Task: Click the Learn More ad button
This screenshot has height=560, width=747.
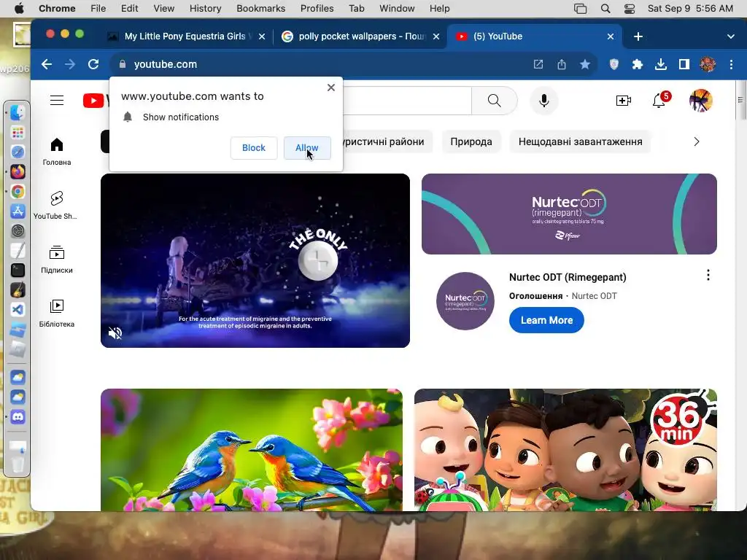Action: 546,320
